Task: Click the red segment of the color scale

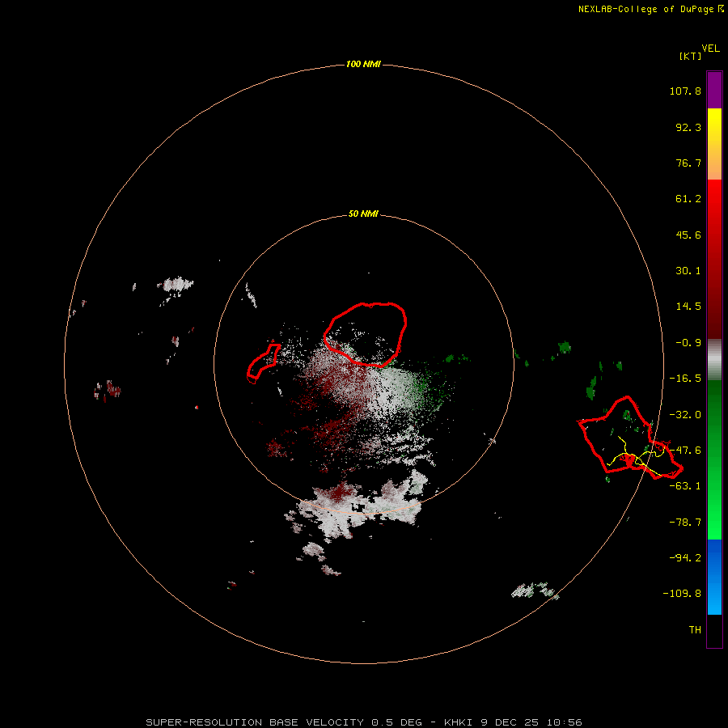Action: (x=714, y=259)
